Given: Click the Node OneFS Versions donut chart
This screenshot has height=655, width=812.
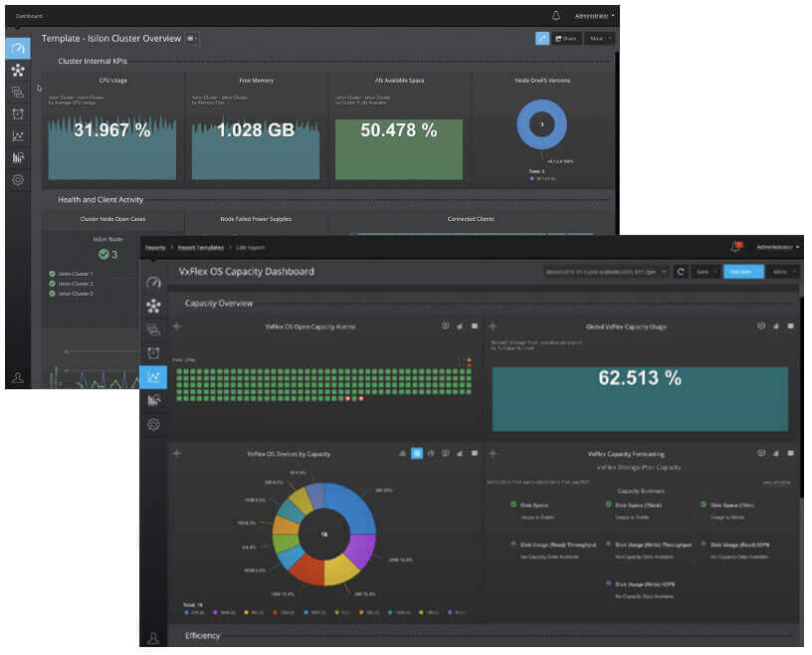Looking at the screenshot, I should coord(541,124).
